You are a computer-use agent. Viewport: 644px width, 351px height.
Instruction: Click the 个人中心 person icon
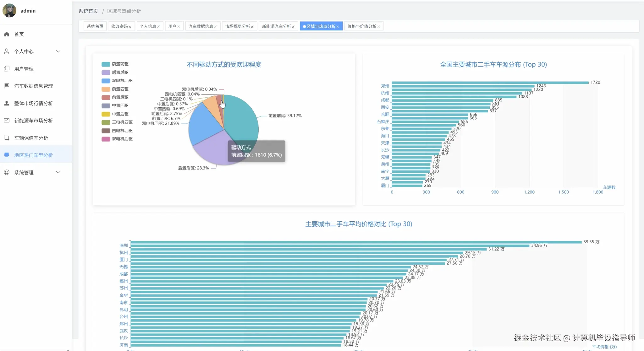pyautogui.click(x=7, y=51)
